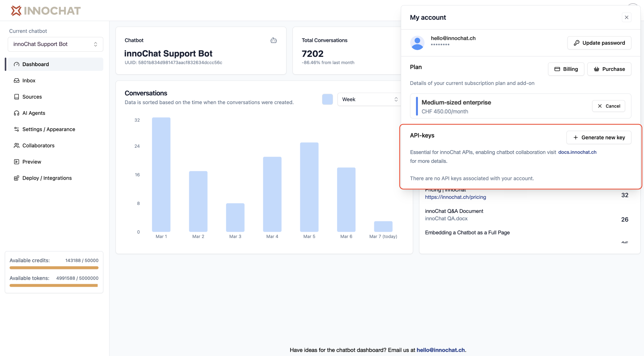This screenshot has height=356, width=644.
Task: Close the My account panel
Action: click(627, 17)
